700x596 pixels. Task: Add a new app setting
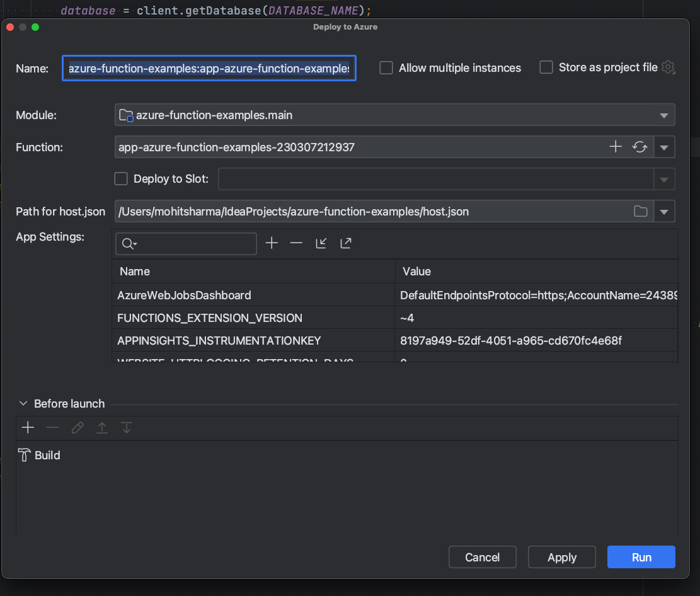[x=272, y=243]
